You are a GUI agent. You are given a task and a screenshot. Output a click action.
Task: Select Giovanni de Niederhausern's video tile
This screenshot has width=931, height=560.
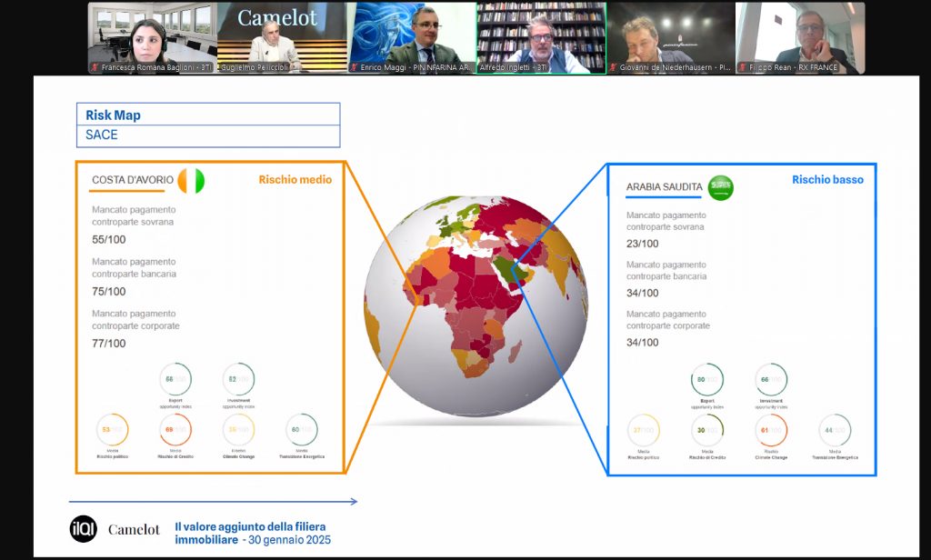(671, 38)
